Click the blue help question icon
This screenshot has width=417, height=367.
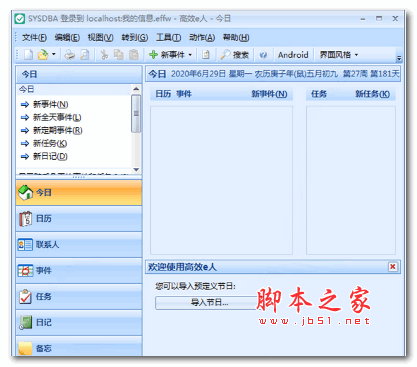click(x=263, y=55)
